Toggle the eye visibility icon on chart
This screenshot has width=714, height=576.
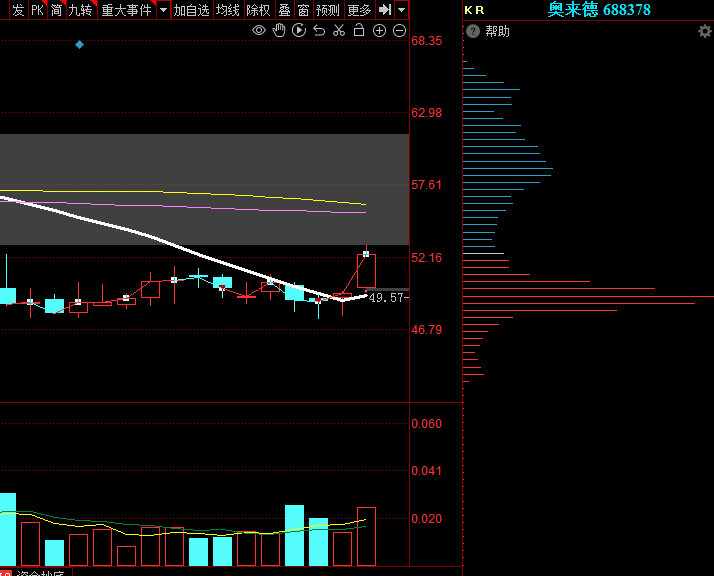click(x=259, y=31)
